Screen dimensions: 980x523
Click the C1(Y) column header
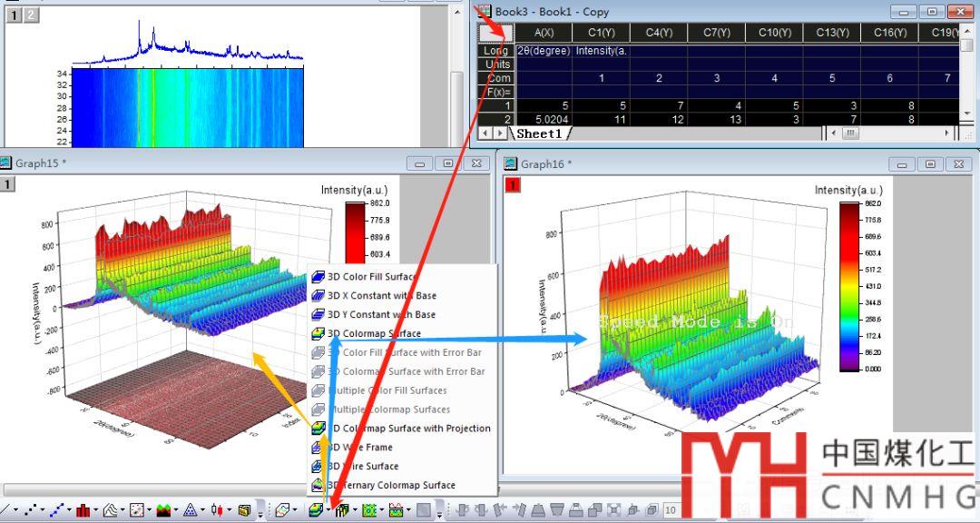click(601, 33)
